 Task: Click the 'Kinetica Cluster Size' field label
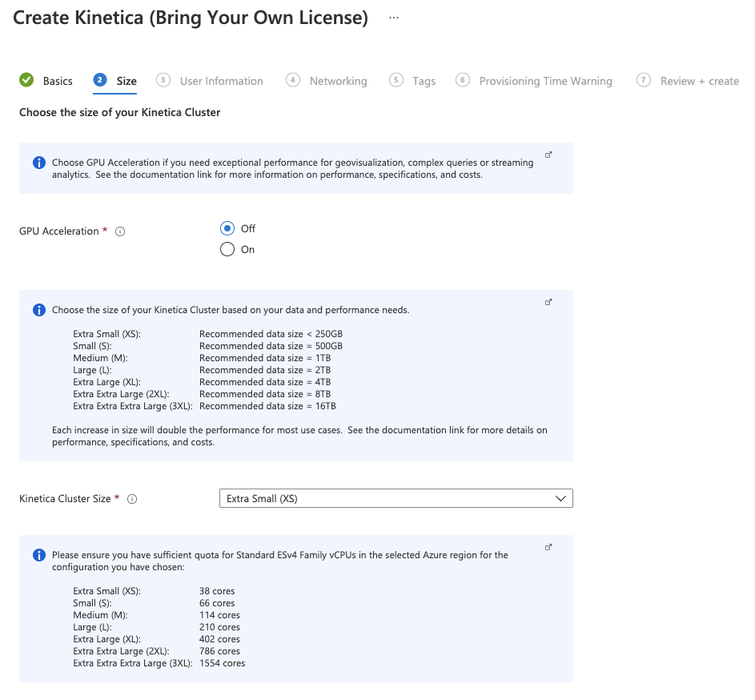pos(65,499)
